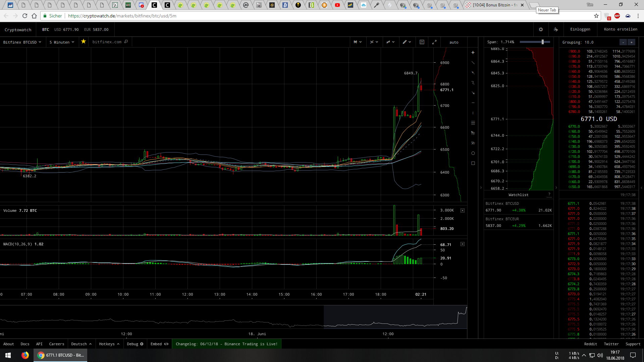Click the fullscreen expand chart icon
Viewport: 644px width, 362px height.
tap(434, 42)
